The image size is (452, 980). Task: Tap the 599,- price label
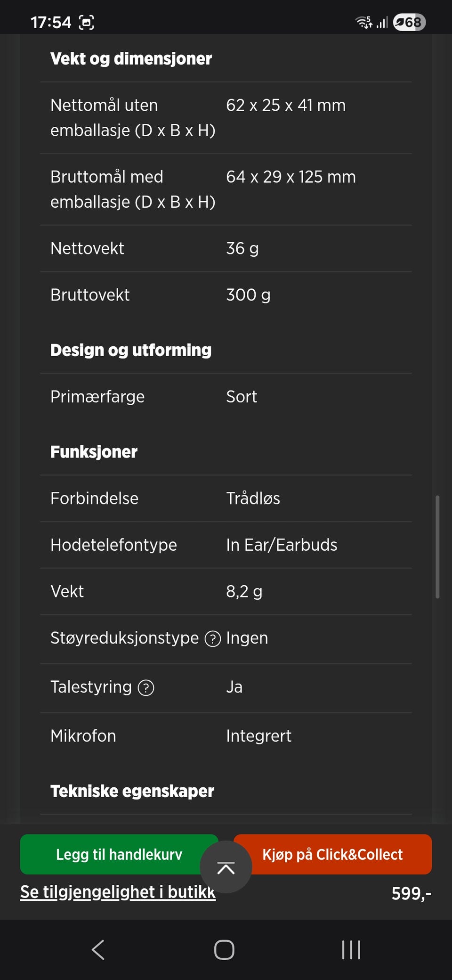[x=411, y=893]
